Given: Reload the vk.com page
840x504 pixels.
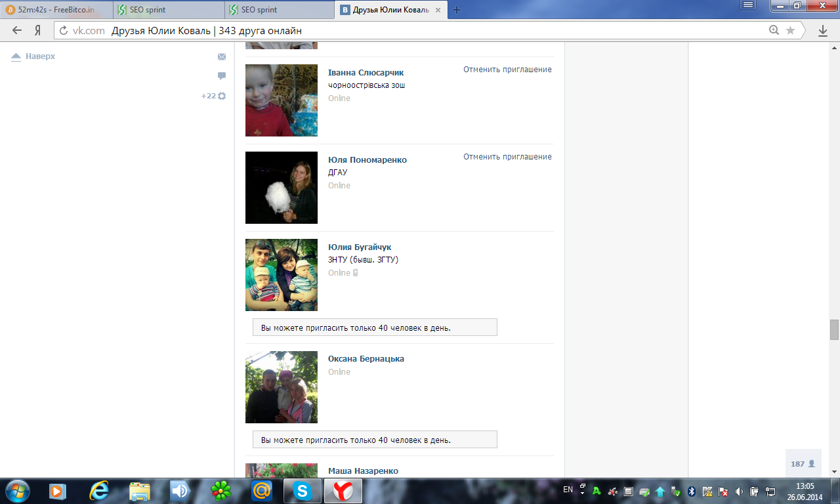Looking at the screenshot, I should [x=64, y=31].
